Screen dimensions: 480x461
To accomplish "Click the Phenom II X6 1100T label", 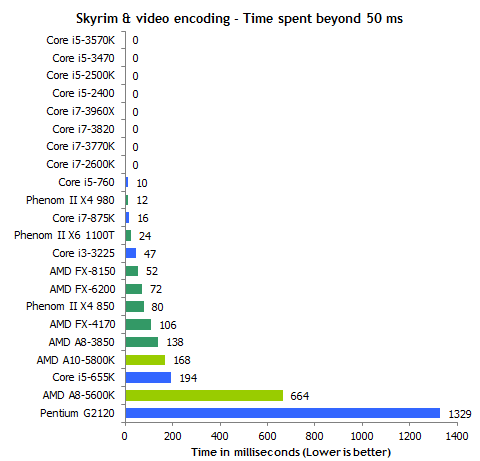I will [64, 235].
